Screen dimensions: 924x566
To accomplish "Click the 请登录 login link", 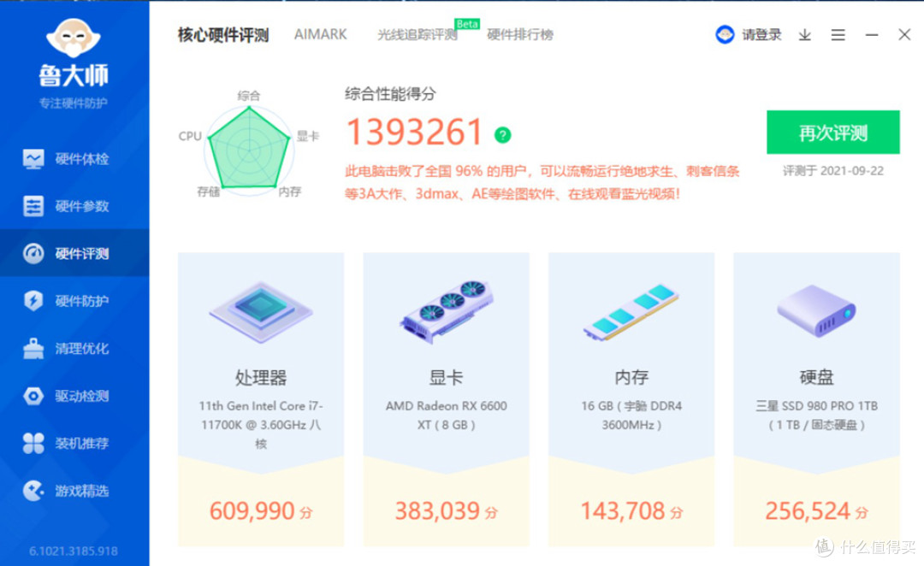I will [761, 35].
